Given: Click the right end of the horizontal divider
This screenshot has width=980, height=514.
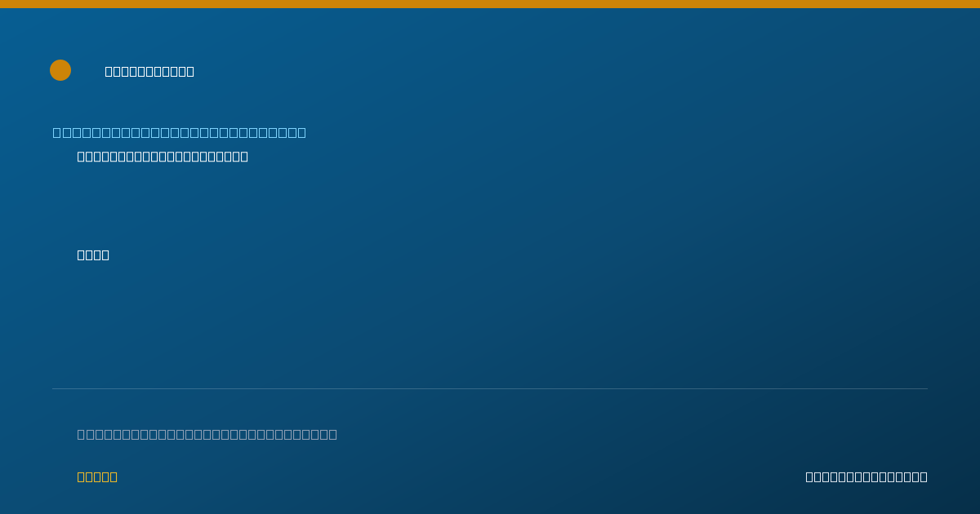Looking at the screenshot, I should 926,388.
